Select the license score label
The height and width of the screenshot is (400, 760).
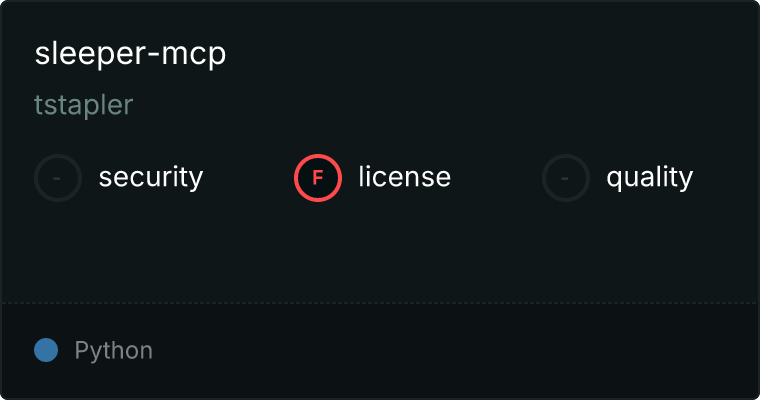click(405, 176)
